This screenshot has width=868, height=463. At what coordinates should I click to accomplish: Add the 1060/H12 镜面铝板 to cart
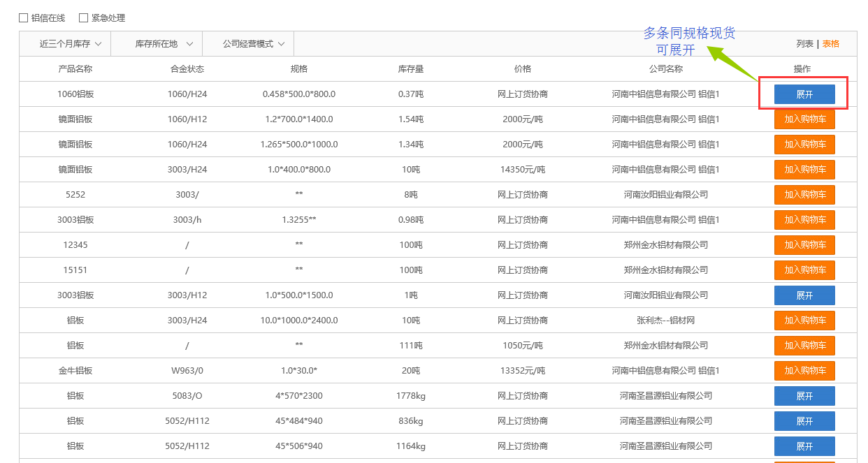[804, 119]
